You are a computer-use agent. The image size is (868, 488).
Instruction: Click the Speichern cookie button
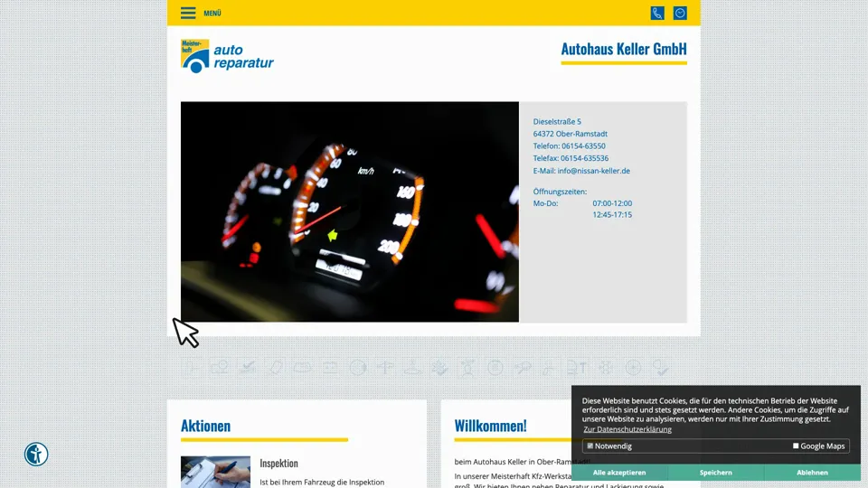[x=716, y=473]
